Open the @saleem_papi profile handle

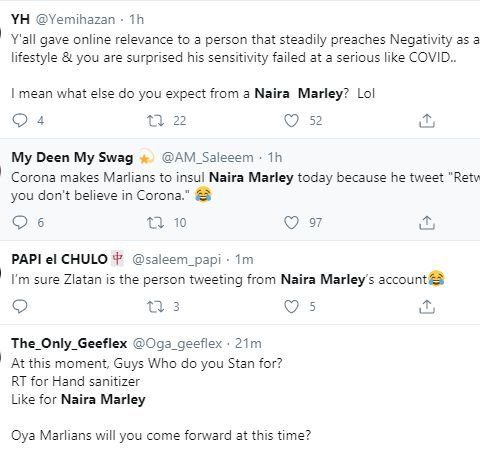point(177,260)
